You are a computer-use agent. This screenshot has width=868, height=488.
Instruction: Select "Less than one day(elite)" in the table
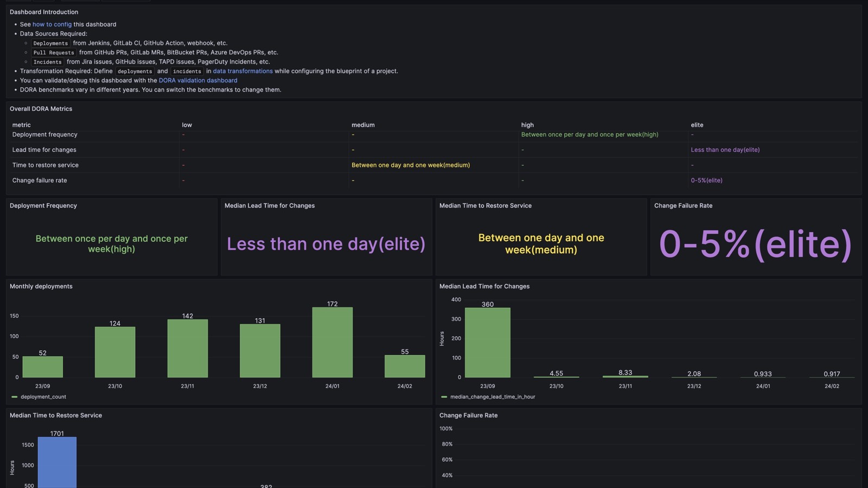[x=725, y=150]
